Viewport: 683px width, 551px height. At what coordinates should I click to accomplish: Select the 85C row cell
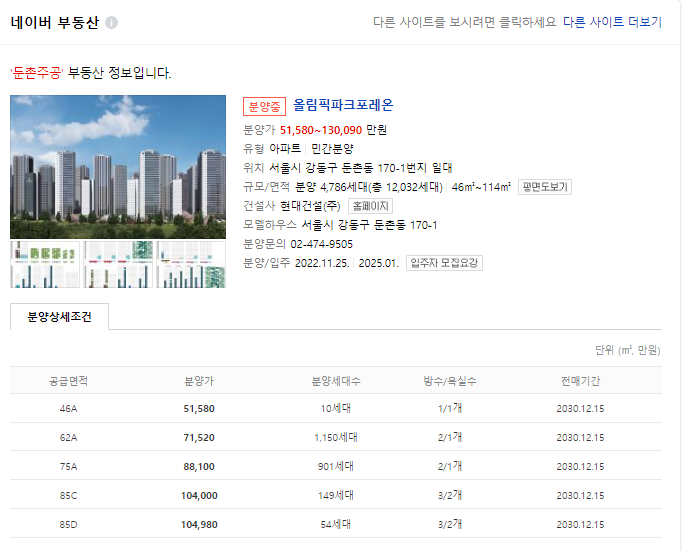coord(68,496)
